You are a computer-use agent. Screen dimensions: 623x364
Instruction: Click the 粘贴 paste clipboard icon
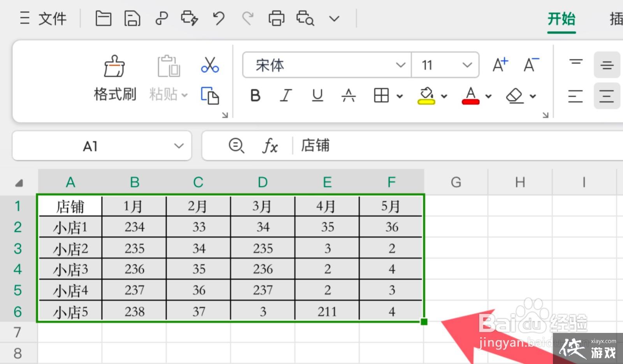click(x=168, y=66)
